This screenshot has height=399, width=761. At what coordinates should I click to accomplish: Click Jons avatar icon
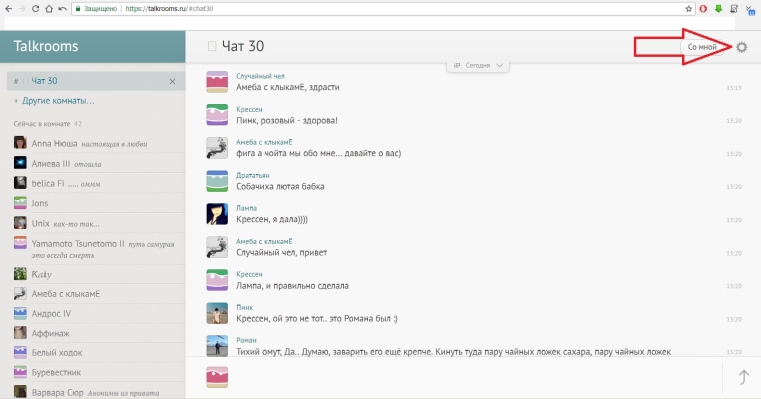click(20, 202)
